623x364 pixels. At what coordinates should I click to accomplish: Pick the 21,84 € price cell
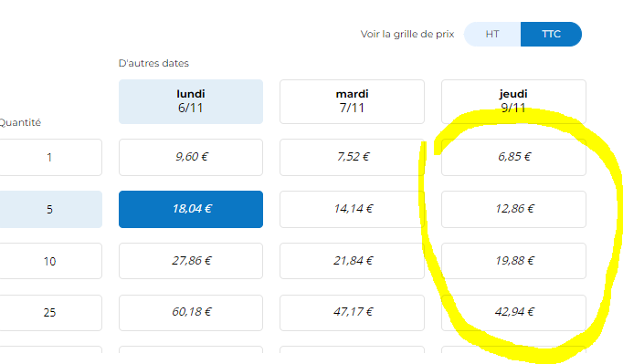(x=352, y=261)
